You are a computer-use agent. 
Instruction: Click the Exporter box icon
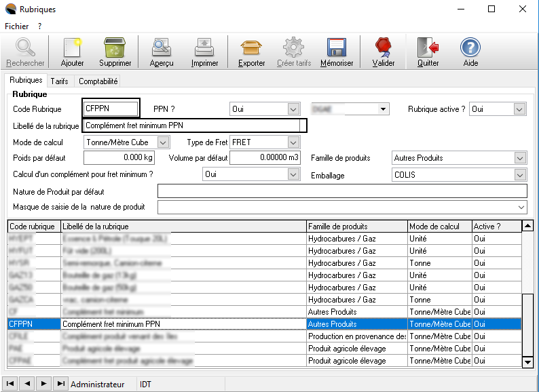[252, 48]
